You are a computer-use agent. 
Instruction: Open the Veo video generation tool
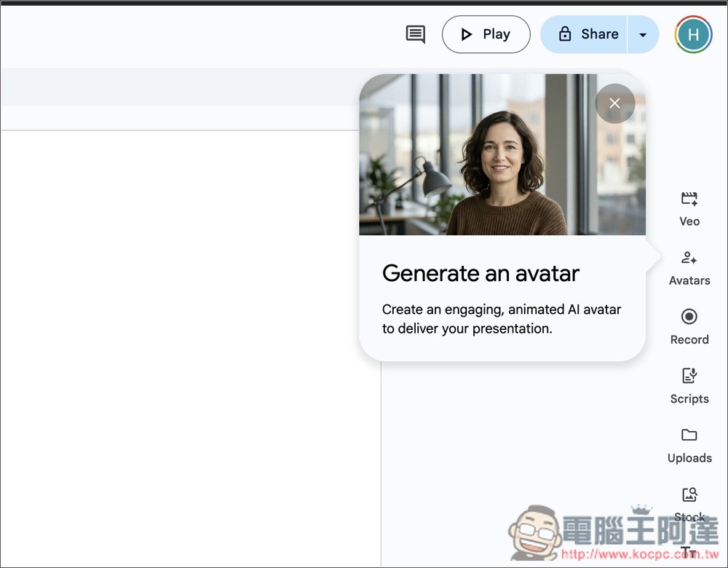(x=689, y=209)
